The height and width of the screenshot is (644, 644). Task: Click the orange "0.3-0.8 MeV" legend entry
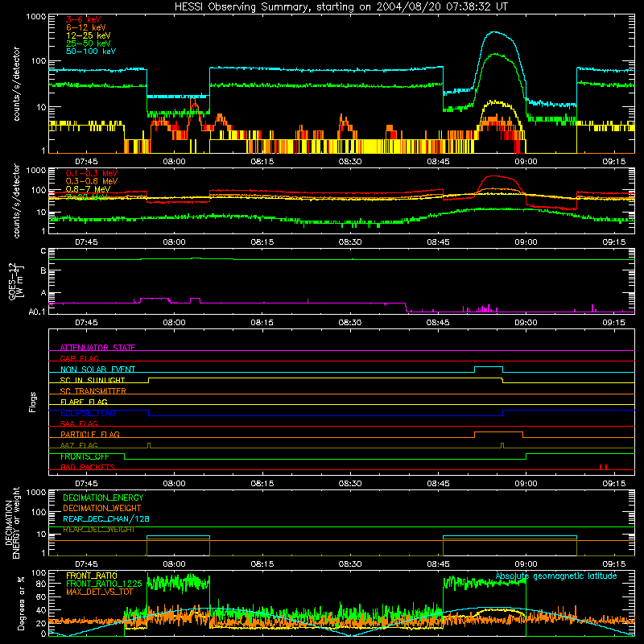92,181
